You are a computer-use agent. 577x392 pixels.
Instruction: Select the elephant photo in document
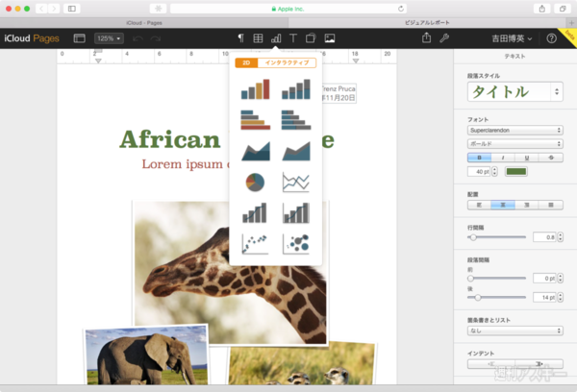tap(146, 355)
